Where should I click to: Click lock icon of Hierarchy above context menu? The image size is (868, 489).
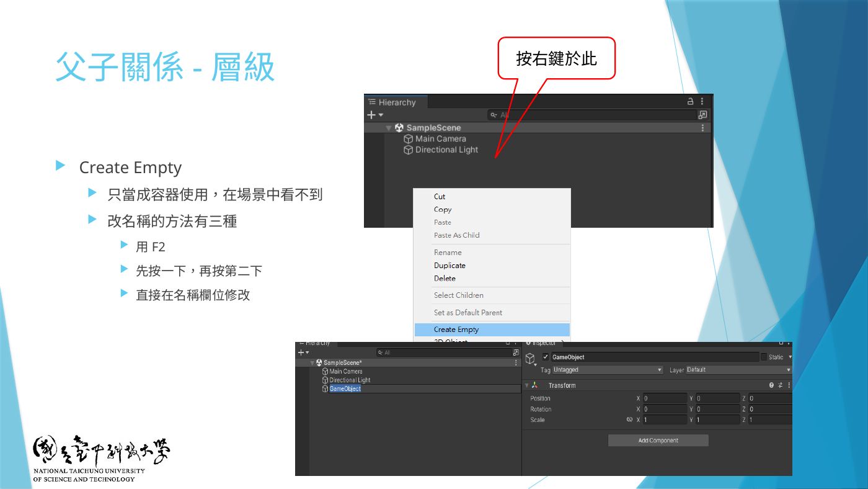691,102
